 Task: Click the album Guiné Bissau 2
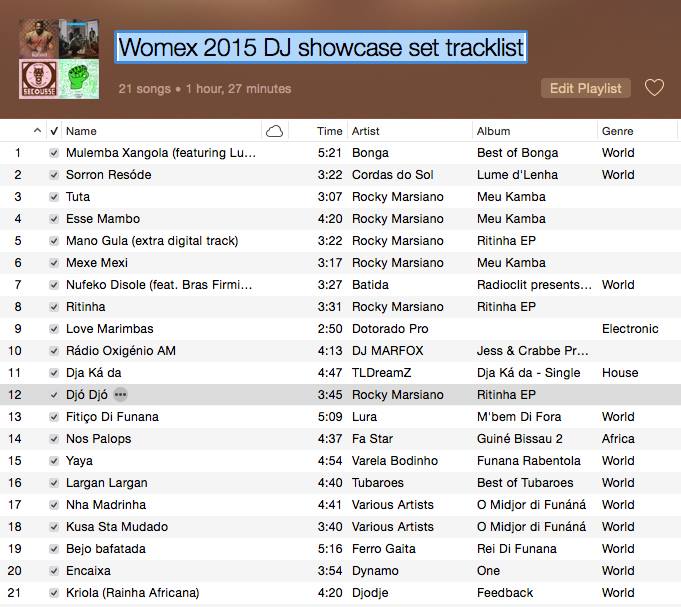click(519, 439)
